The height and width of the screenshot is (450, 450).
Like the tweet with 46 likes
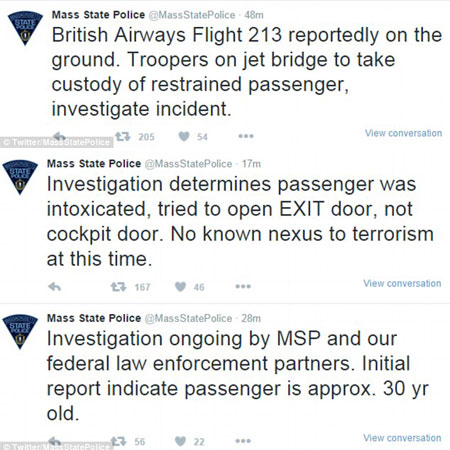coord(180,287)
